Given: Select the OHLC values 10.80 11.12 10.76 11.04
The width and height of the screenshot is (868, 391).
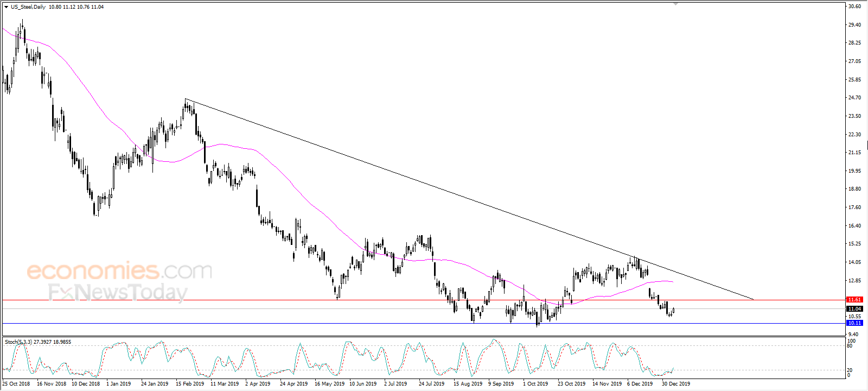Looking at the screenshot, I should click(76, 7).
